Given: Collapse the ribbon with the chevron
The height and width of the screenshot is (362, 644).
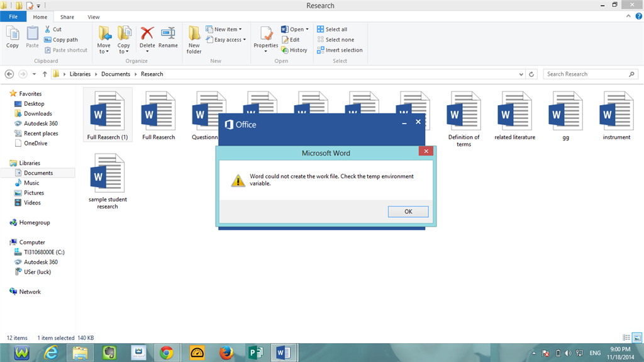Looking at the screenshot, I should [628, 16].
